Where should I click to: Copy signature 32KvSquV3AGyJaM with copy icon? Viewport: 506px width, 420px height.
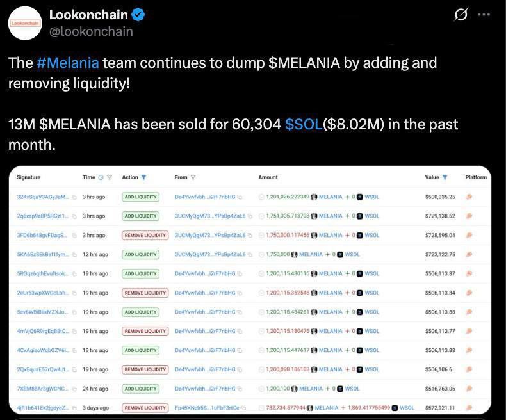click(x=74, y=197)
